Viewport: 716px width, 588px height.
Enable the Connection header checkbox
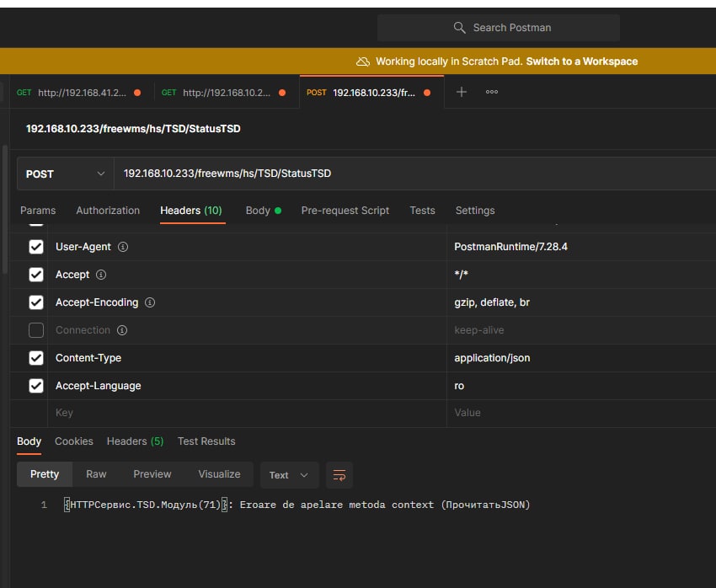(x=36, y=330)
